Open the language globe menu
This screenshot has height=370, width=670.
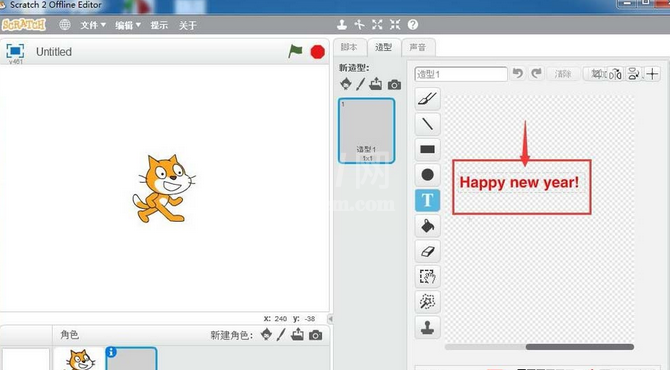click(x=65, y=25)
